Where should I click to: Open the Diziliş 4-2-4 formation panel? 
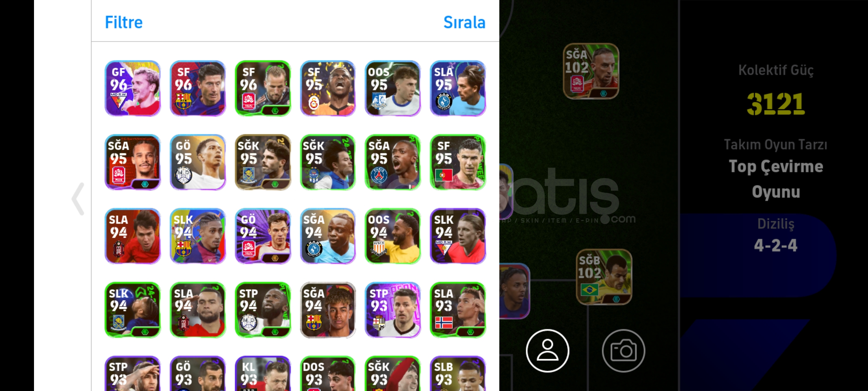coord(776,236)
